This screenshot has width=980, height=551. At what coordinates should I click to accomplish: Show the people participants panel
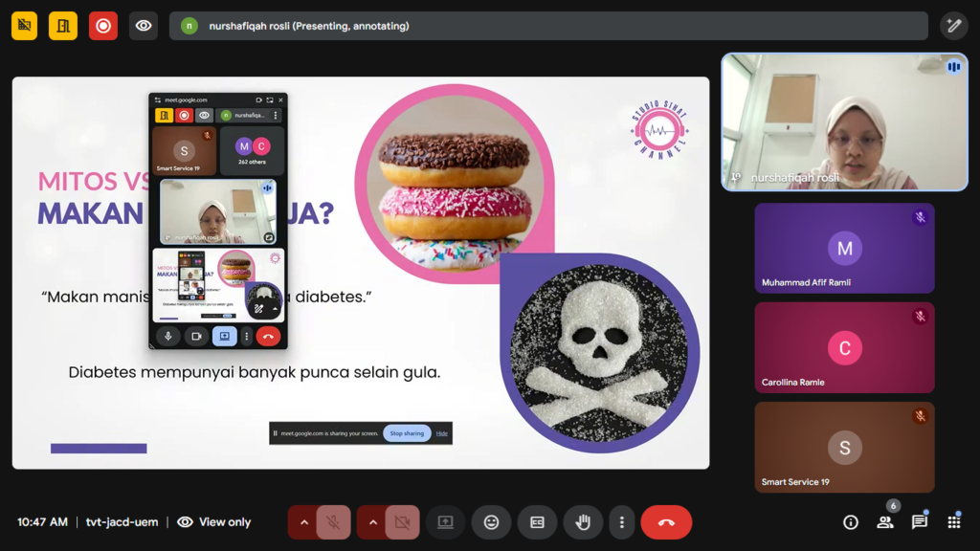(x=885, y=522)
